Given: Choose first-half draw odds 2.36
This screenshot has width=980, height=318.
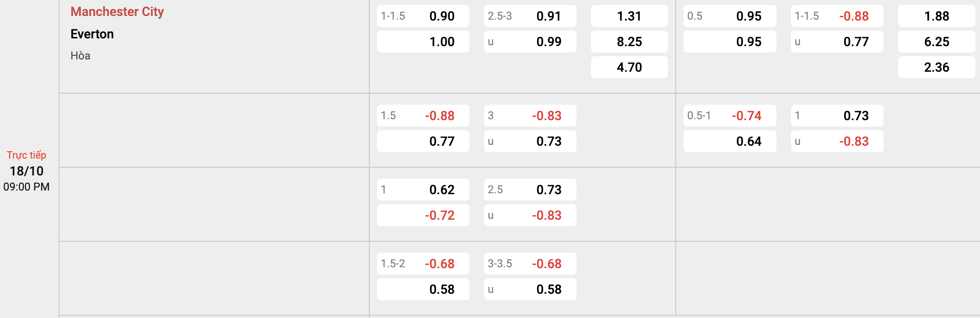Looking at the screenshot, I should [937, 67].
